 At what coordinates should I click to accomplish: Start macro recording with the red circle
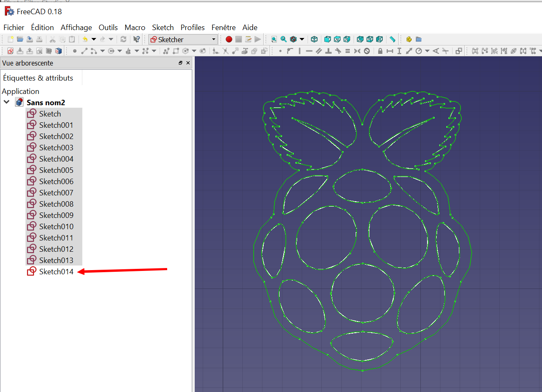229,39
